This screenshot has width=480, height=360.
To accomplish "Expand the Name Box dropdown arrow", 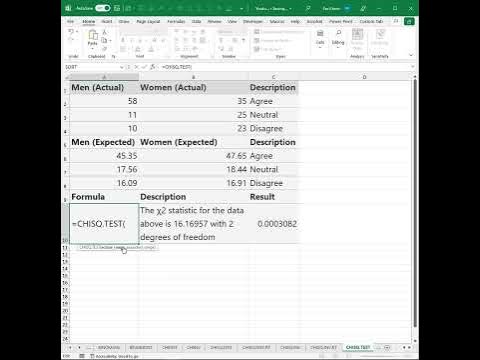I will tap(122, 67).
